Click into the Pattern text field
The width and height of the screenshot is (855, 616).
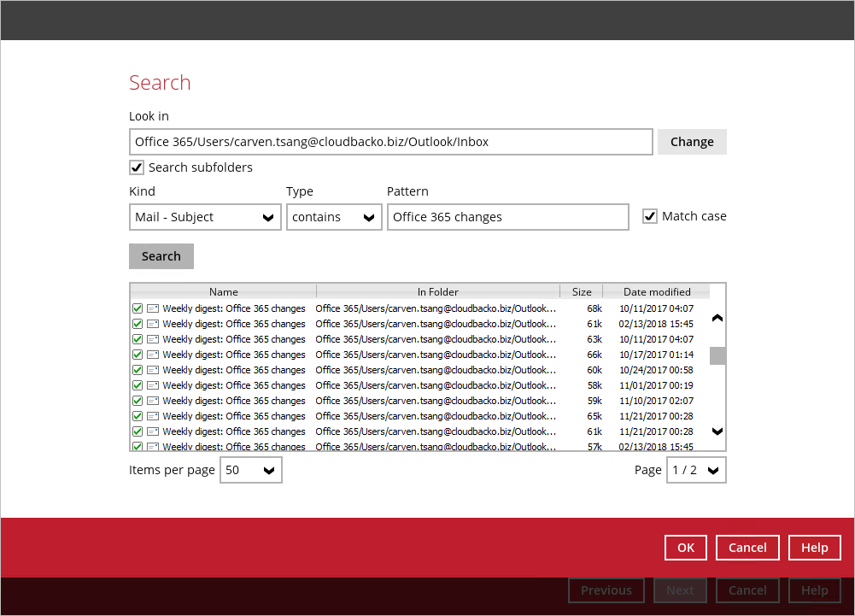(x=507, y=218)
